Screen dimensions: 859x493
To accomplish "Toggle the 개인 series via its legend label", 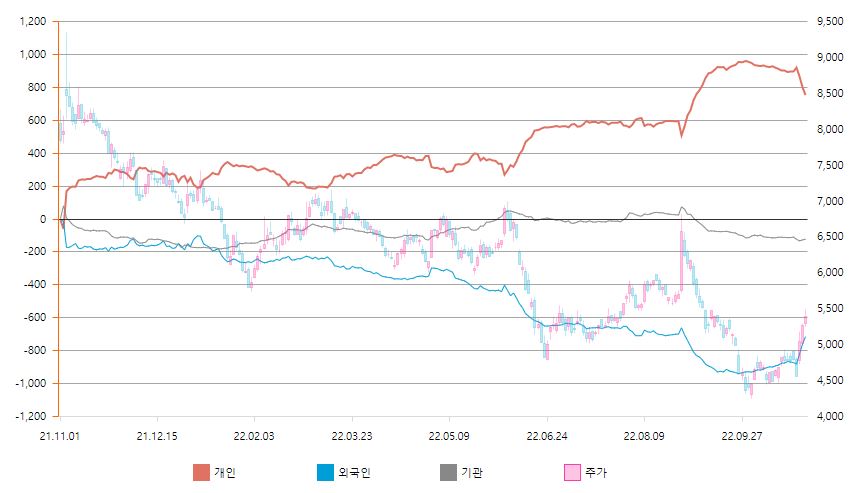I will pyautogui.click(x=224, y=471).
